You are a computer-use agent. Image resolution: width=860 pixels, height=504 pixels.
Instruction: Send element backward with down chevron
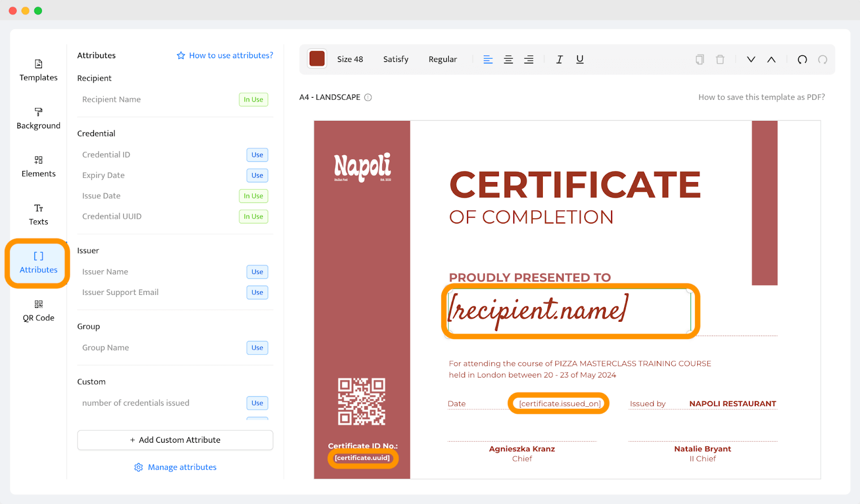tap(751, 60)
